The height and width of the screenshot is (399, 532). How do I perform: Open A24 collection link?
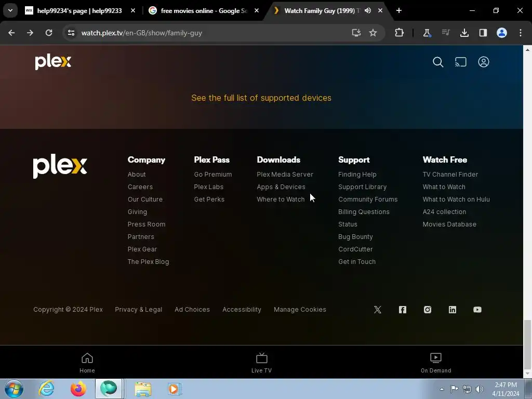coord(445,212)
